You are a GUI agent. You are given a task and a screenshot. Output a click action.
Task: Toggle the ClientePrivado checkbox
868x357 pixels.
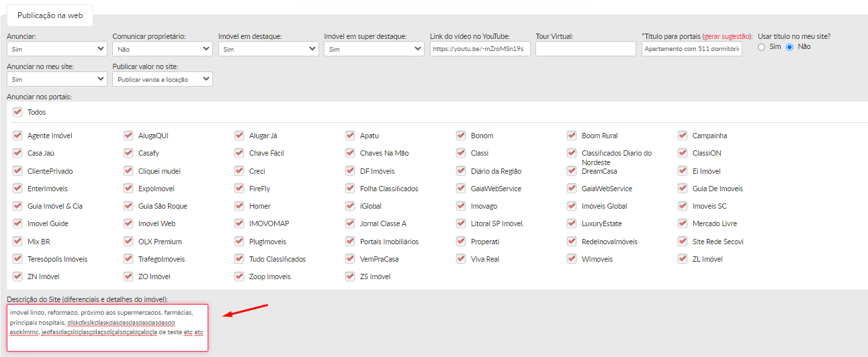(x=17, y=171)
